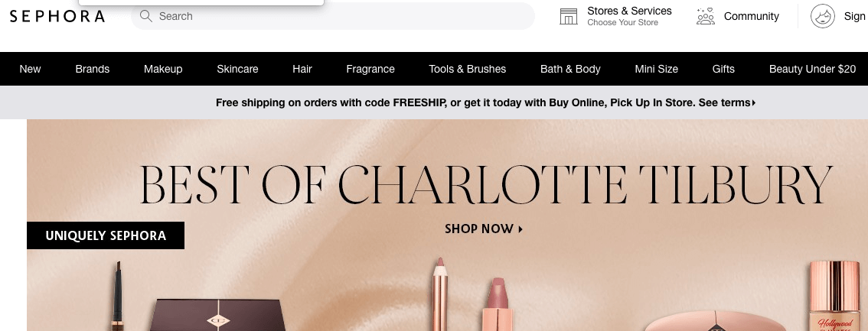
Task: Select the Beauty Under $20 tab
Action: (812, 69)
